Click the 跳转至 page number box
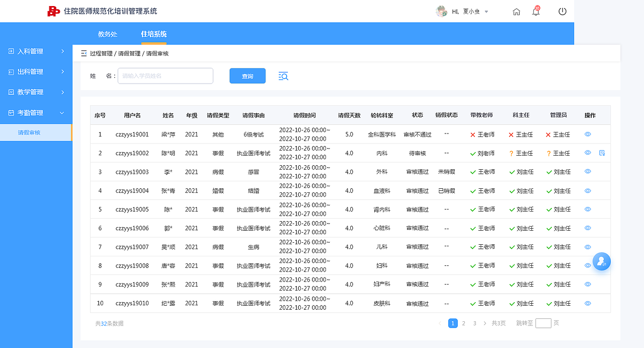This screenshot has width=644, height=348. [x=543, y=323]
